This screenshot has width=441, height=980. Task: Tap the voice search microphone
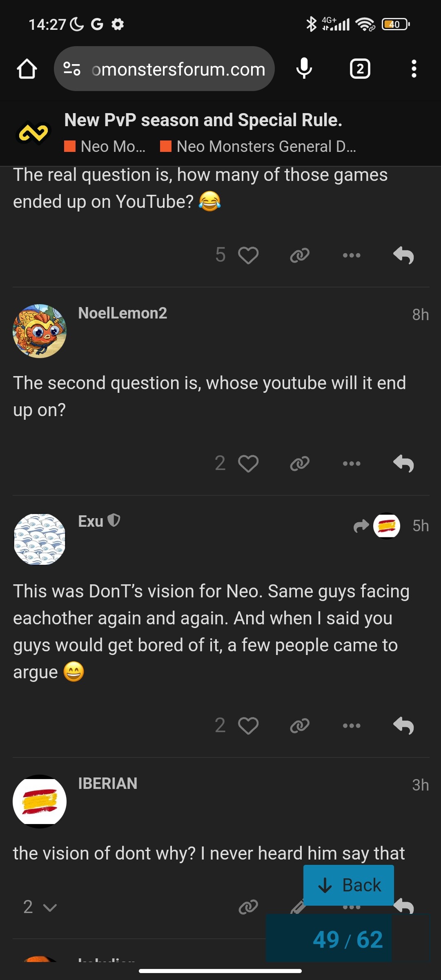[304, 69]
